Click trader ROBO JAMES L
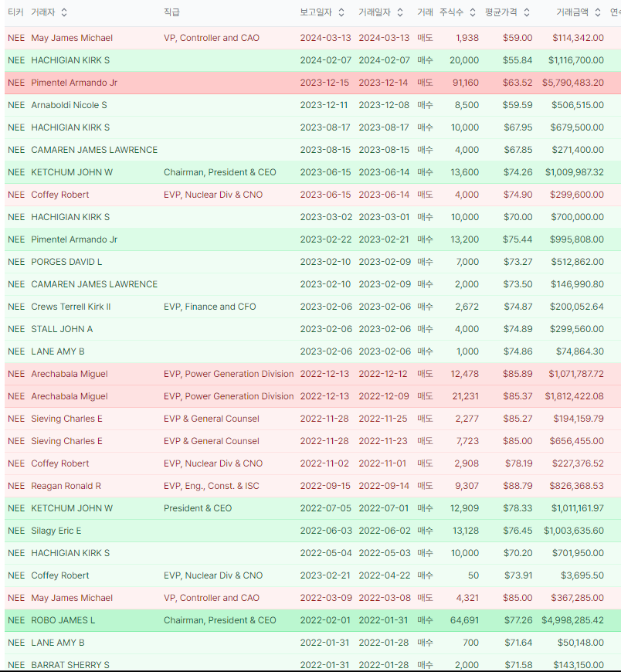 63,620
